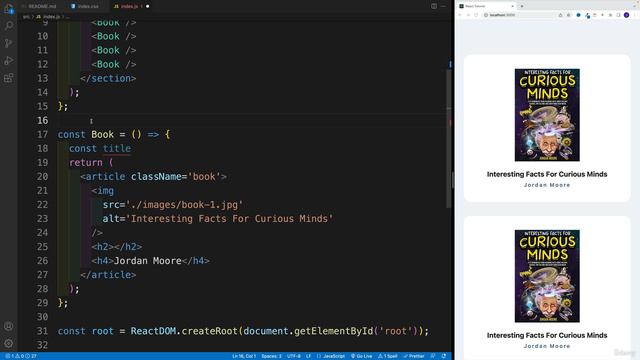
Task: Click the blue round extension icon
Action: (x=578, y=15)
